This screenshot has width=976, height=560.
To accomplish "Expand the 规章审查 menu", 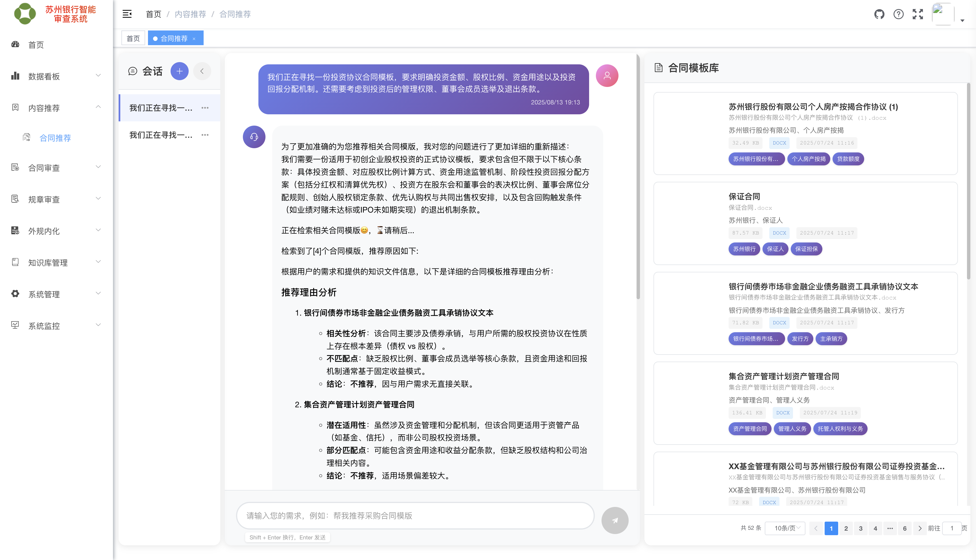I will pyautogui.click(x=56, y=199).
